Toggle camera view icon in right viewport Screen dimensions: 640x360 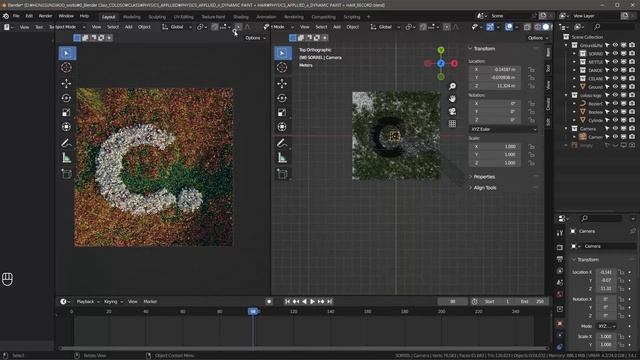point(452,111)
